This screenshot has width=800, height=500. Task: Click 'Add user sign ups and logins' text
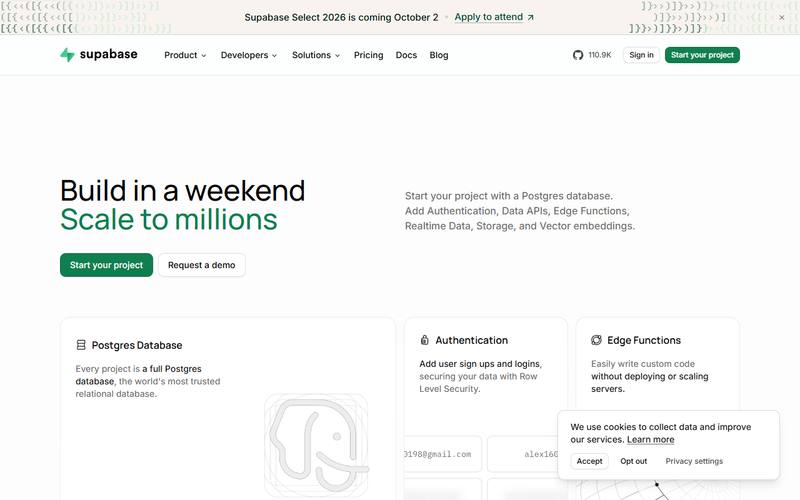pyautogui.click(x=480, y=364)
